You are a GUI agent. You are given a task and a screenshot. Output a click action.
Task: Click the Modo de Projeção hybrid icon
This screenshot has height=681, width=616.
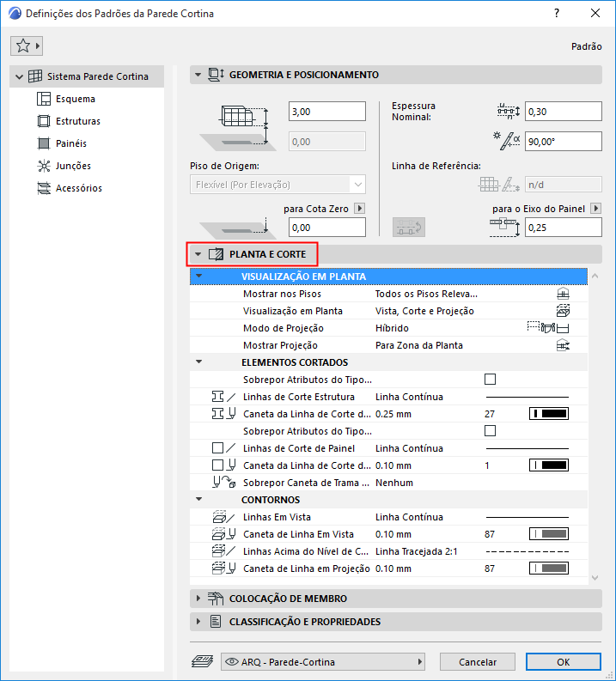pyautogui.click(x=548, y=327)
